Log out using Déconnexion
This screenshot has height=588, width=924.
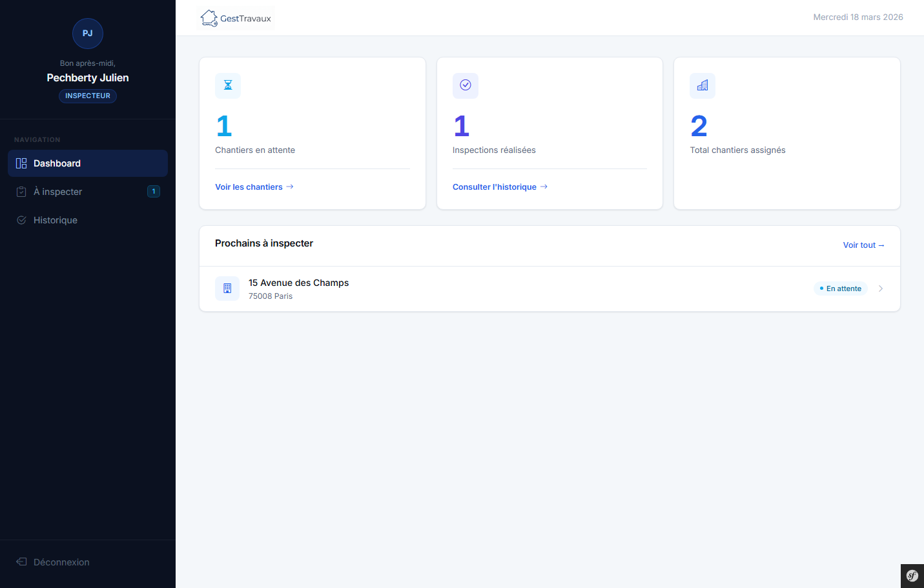click(x=61, y=562)
